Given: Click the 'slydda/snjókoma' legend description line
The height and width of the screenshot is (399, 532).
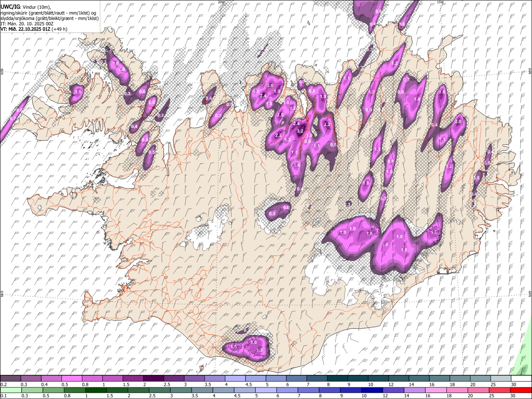Looking at the screenshot, I should tap(49, 18).
